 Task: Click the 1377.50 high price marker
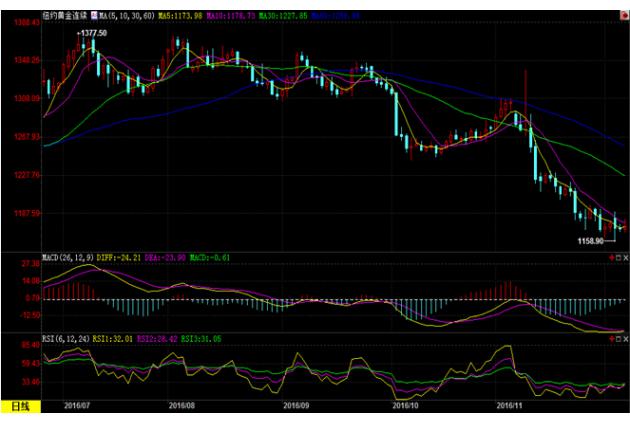[93, 33]
